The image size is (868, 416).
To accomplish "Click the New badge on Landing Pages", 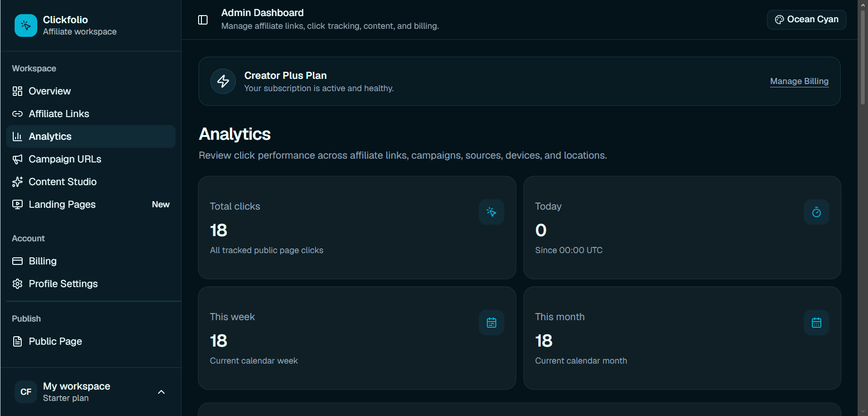I will (161, 204).
